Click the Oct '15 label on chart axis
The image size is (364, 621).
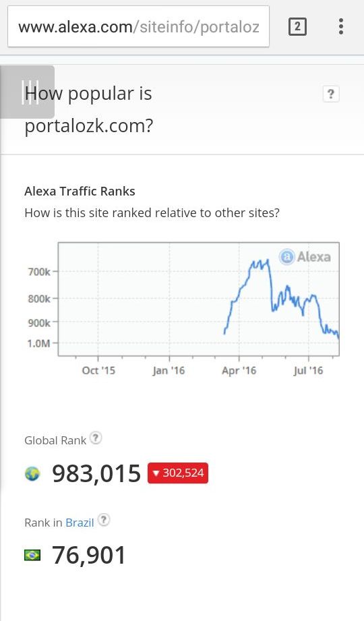point(98,371)
